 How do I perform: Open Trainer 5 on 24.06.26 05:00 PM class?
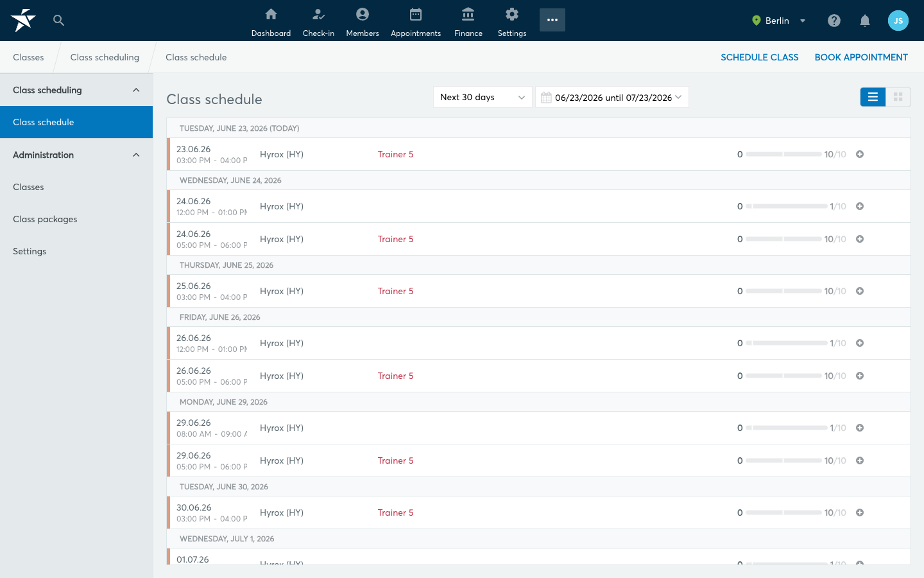click(x=395, y=239)
